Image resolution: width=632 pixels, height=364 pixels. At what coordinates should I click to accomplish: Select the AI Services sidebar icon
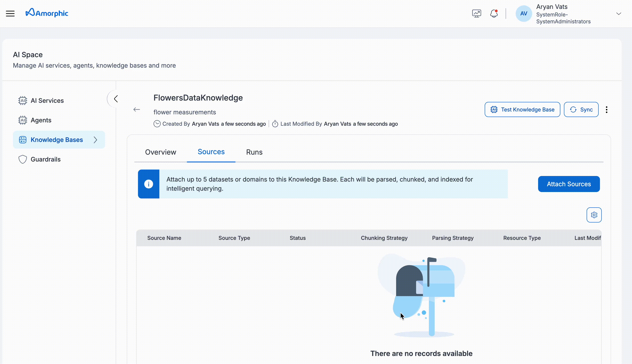click(x=22, y=100)
